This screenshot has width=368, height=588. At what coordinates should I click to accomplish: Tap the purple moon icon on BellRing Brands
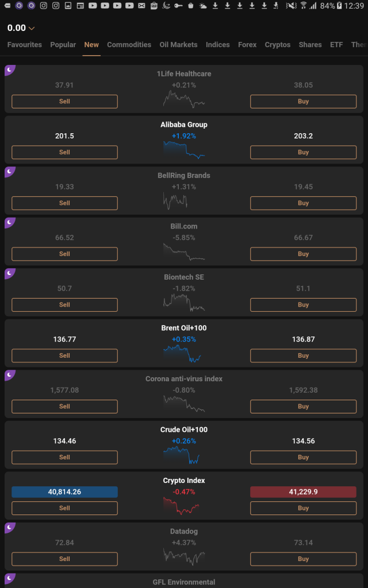9,171
